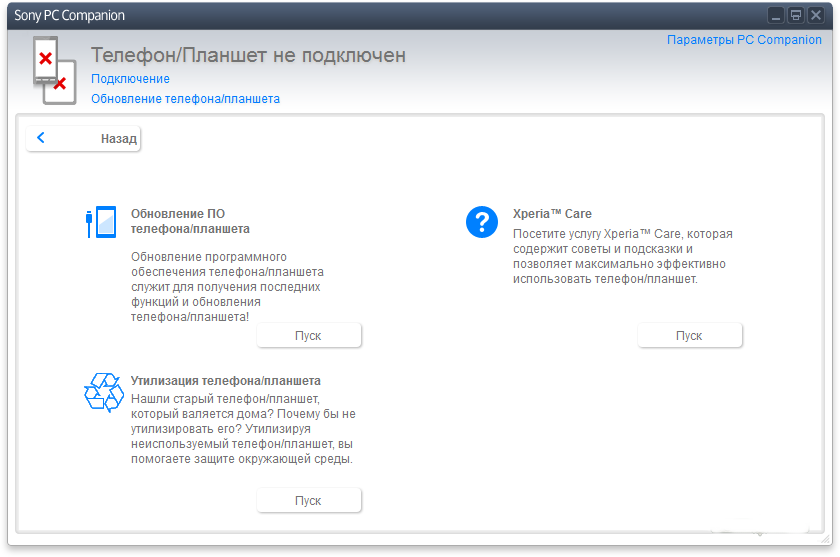Click the Обновление ПО телефона/планшета heading
Screen dimensions: 840x557
point(190,221)
